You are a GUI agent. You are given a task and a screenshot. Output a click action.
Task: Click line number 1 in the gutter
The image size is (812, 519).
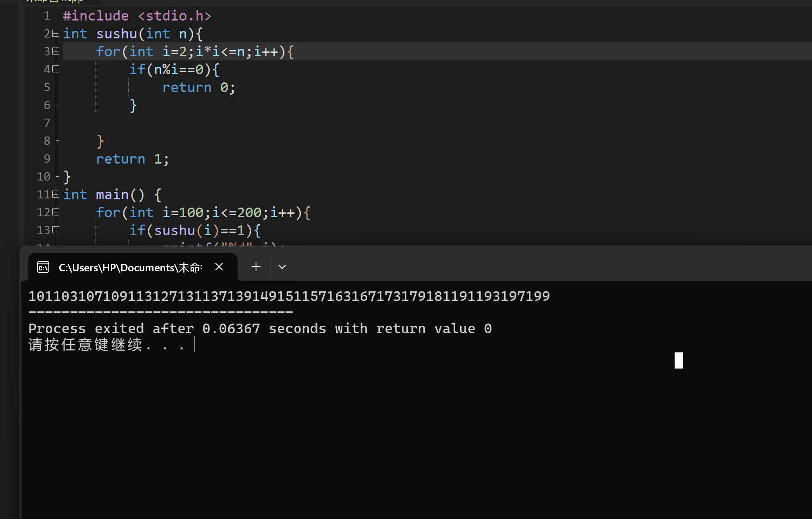click(x=47, y=16)
